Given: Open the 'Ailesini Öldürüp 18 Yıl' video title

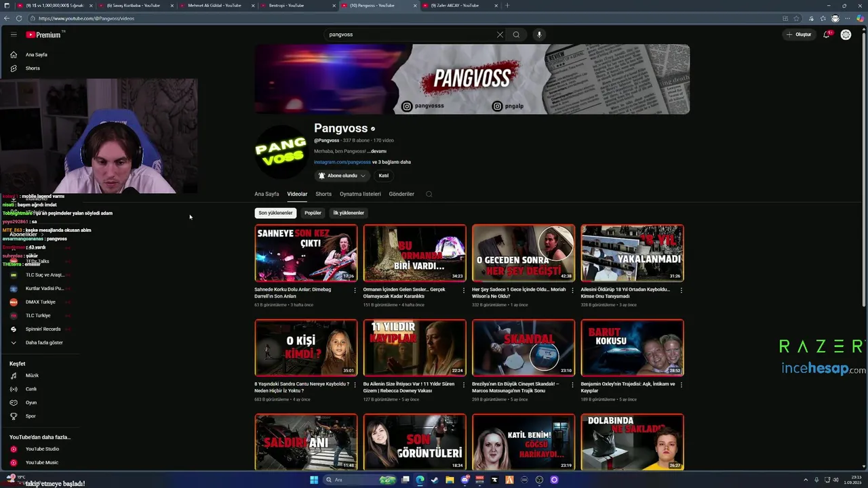Looking at the screenshot, I should tap(625, 293).
